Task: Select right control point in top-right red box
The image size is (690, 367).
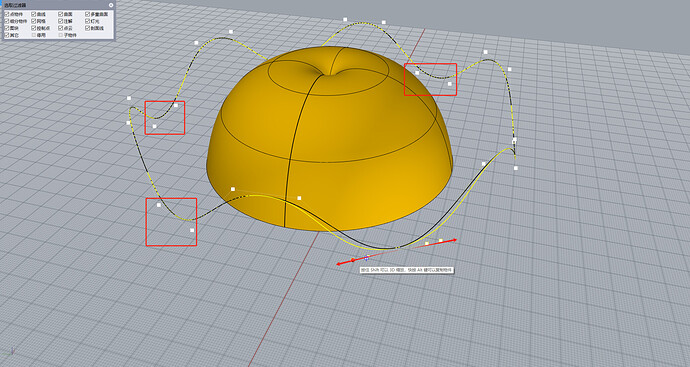Action: point(450,84)
